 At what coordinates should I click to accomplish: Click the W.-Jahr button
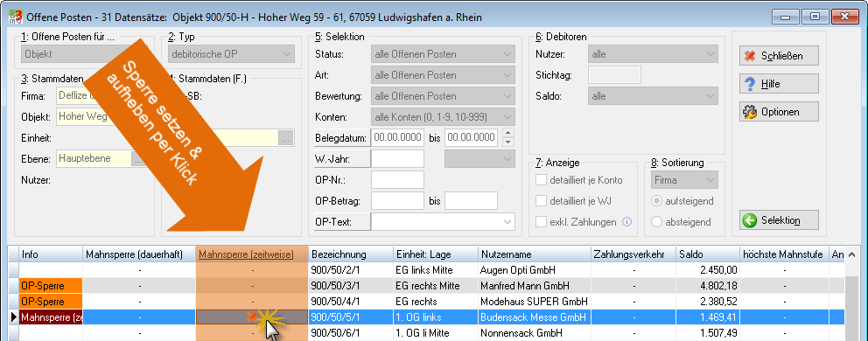click(x=341, y=159)
